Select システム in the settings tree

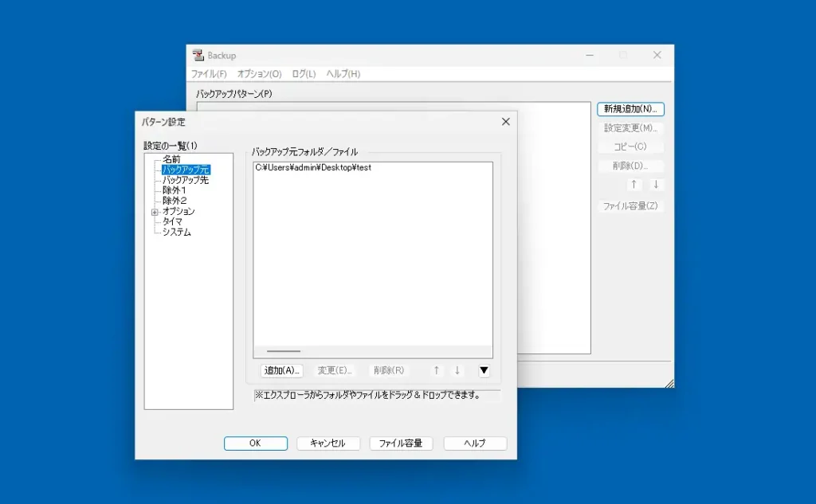click(x=175, y=232)
